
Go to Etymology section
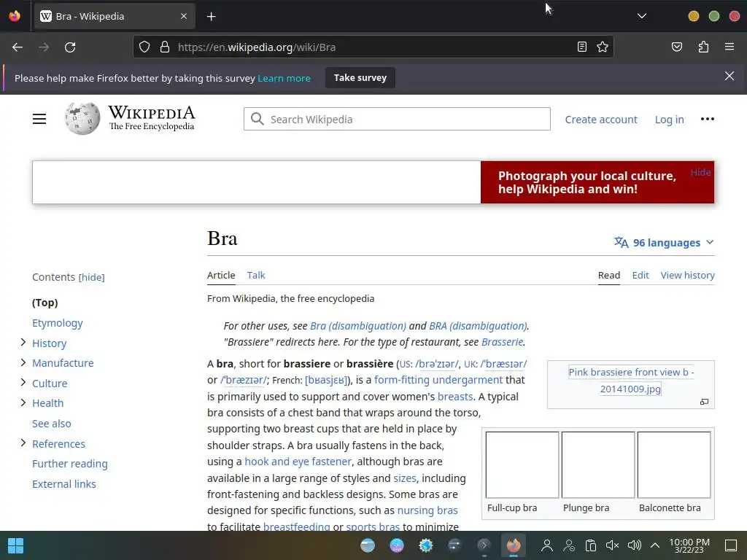[x=57, y=323]
